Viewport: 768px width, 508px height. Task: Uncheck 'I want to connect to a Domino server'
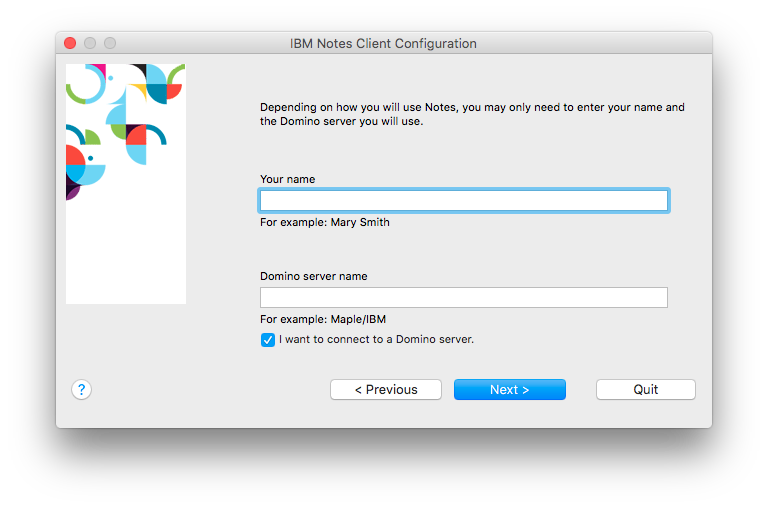(267, 340)
